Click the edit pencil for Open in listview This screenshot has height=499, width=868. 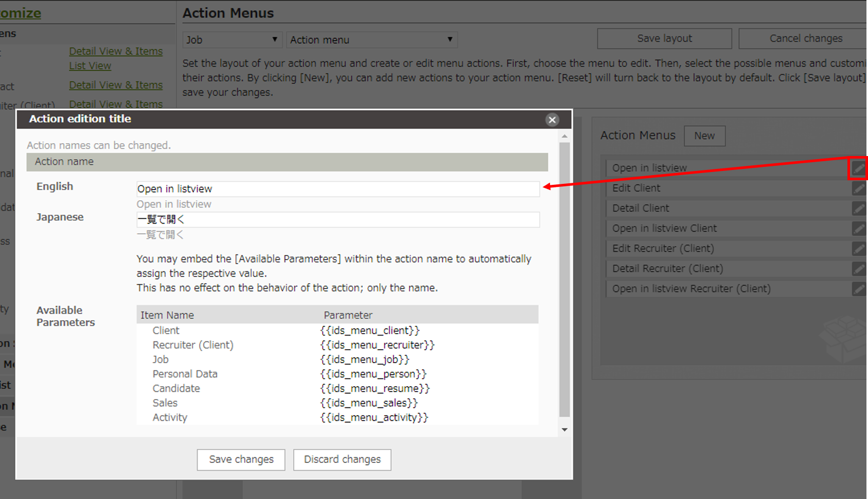coord(859,168)
